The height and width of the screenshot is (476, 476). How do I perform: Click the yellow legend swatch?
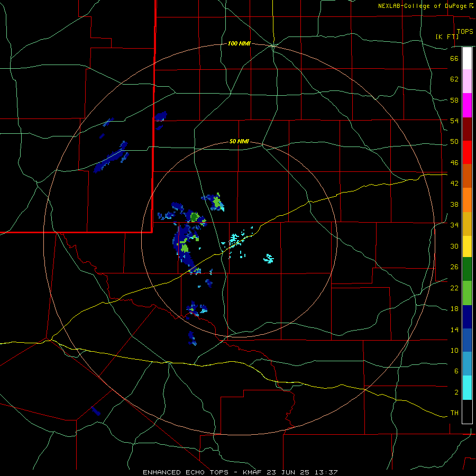point(467,246)
